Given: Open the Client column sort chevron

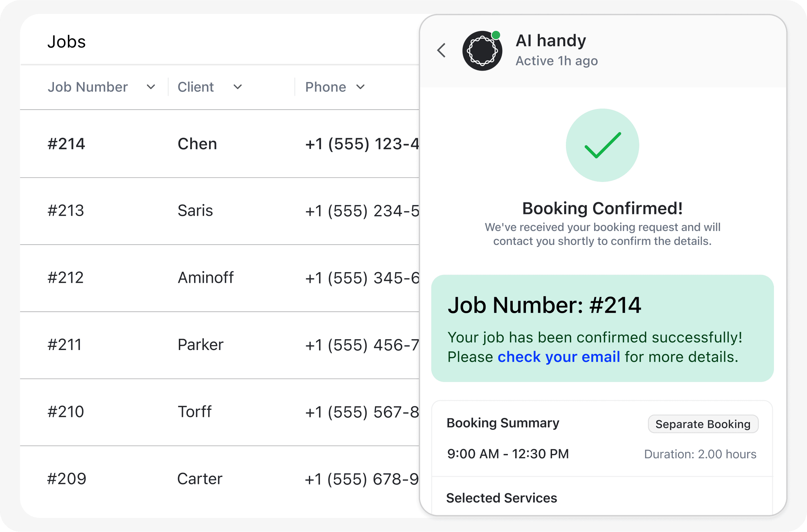Looking at the screenshot, I should [x=238, y=87].
